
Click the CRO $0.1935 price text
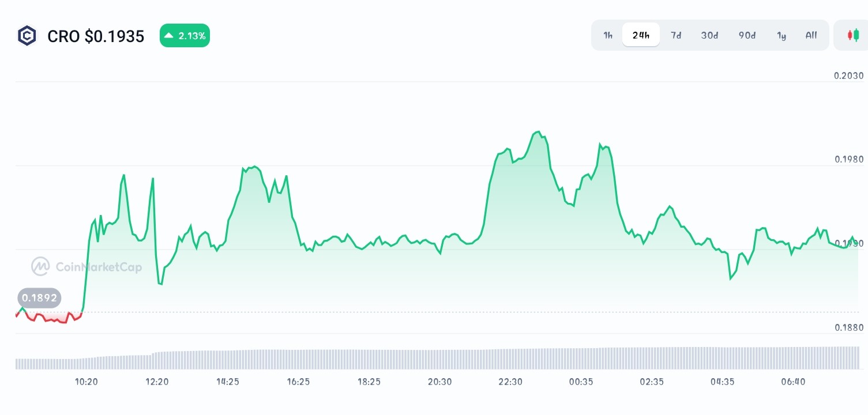click(x=96, y=36)
